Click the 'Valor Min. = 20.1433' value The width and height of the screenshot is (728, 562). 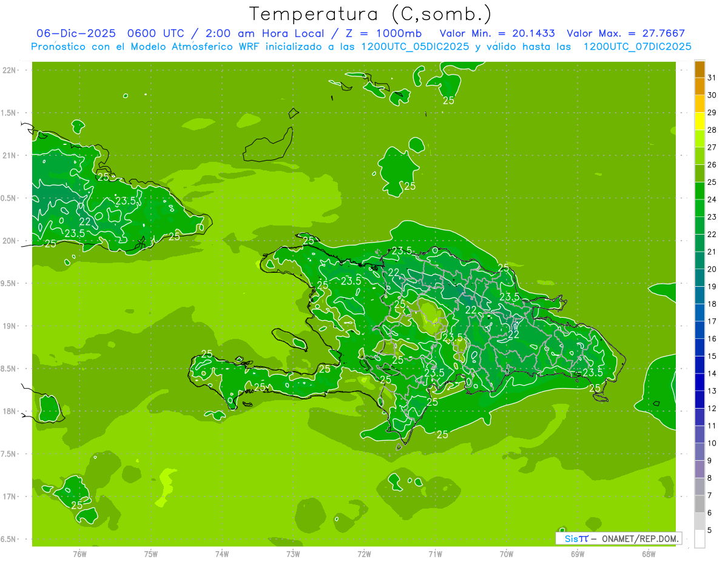pyautogui.click(x=497, y=33)
